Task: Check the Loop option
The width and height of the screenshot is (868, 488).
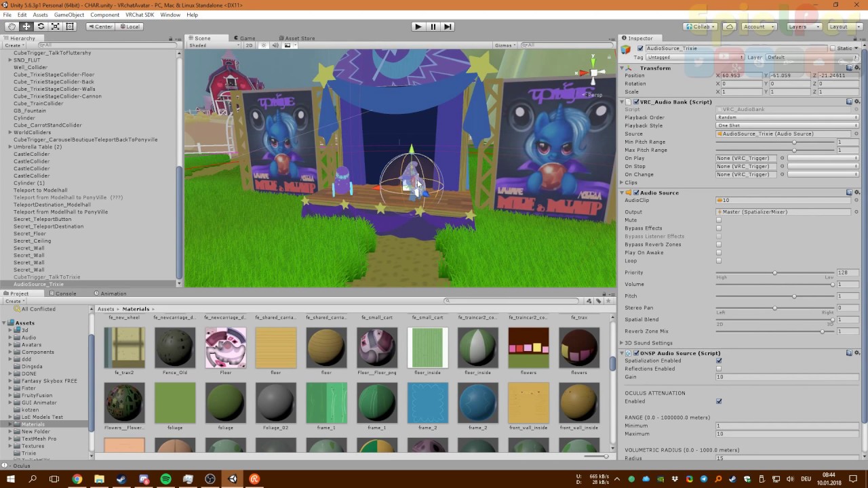Action: coord(719,261)
